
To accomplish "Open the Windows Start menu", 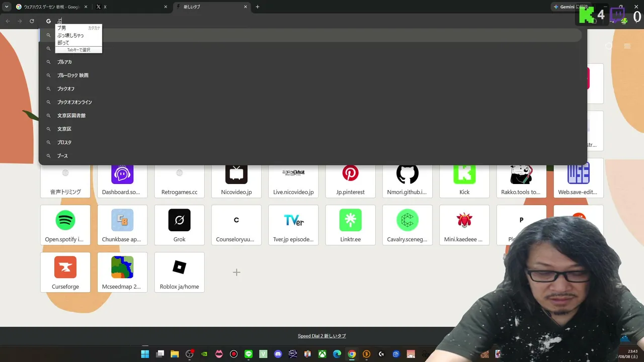I will 145,354.
